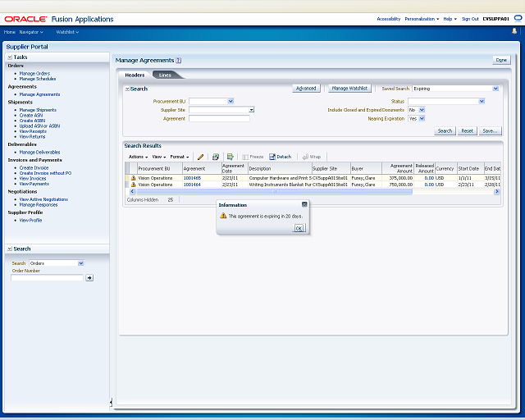Click warning triangle inside Information dialog
This screenshot has width=525, height=420.
(x=223, y=216)
